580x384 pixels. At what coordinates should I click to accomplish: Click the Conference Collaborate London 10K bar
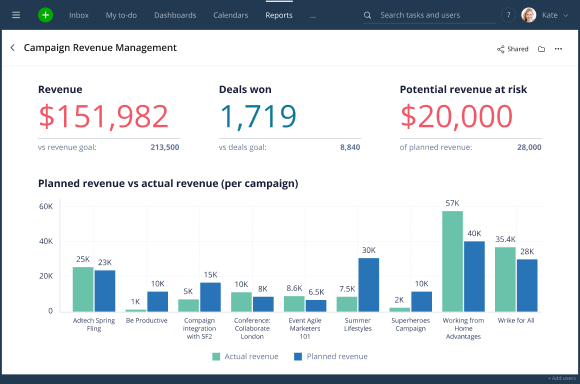click(241, 302)
